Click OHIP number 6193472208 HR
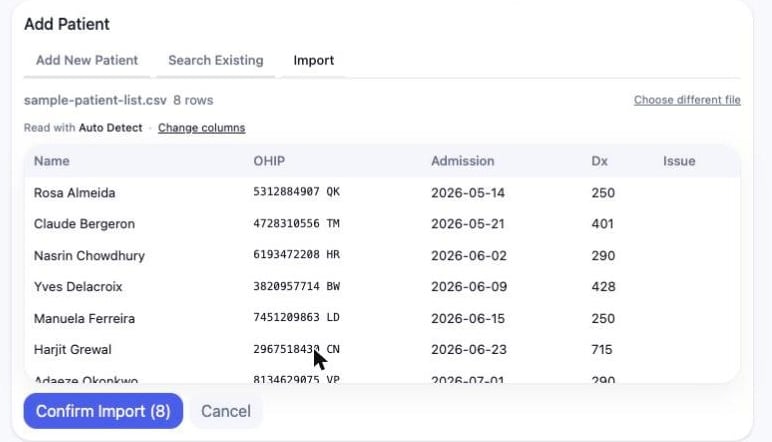This screenshot has height=442, width=772. tap(296, 254)
